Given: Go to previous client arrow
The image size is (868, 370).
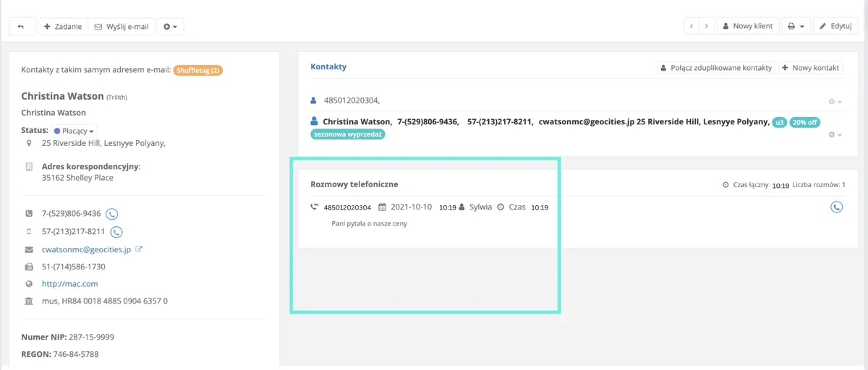Looking at the screenshot, I should 692,27.
